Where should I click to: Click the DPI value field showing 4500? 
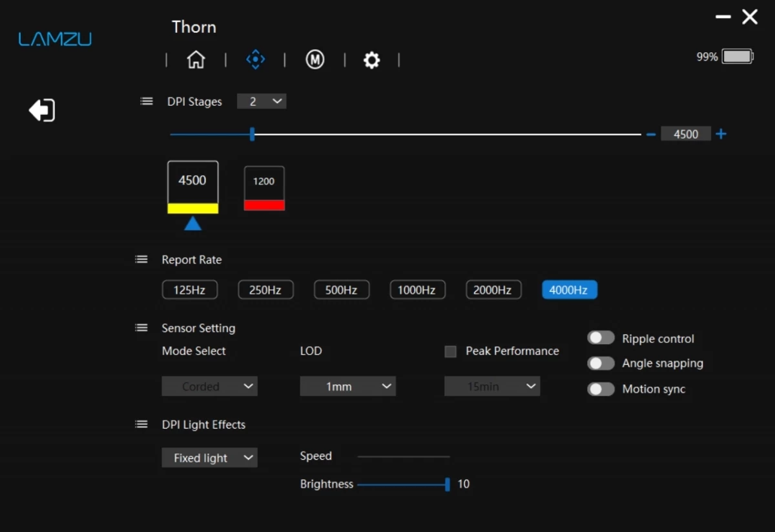686,134
